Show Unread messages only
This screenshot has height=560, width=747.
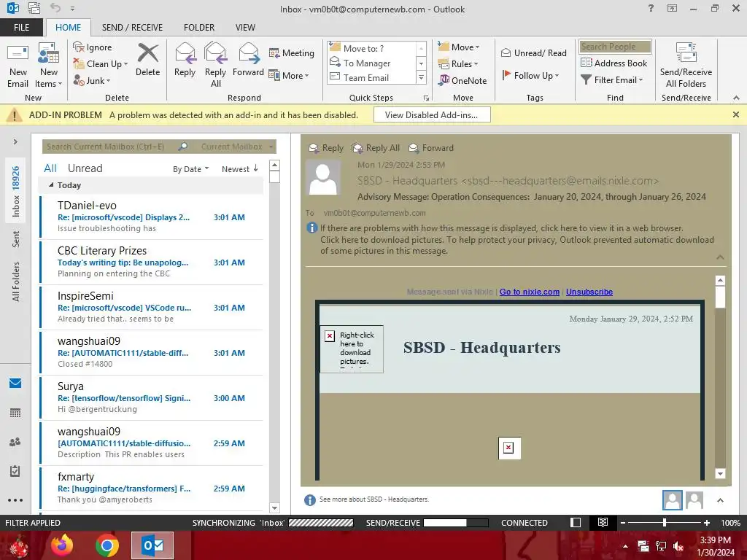85,168
